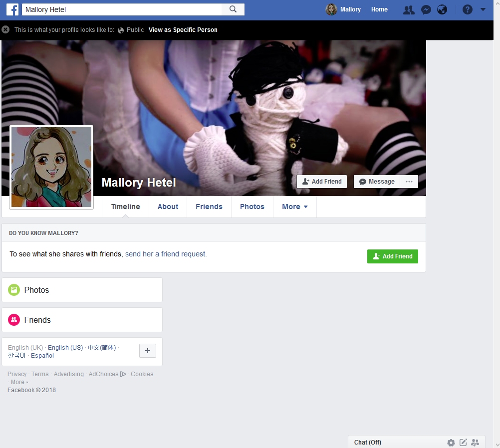This screenshot has height=448, width=500.
Task: Close the View As profile banner
Action: [x=5, y=30]
